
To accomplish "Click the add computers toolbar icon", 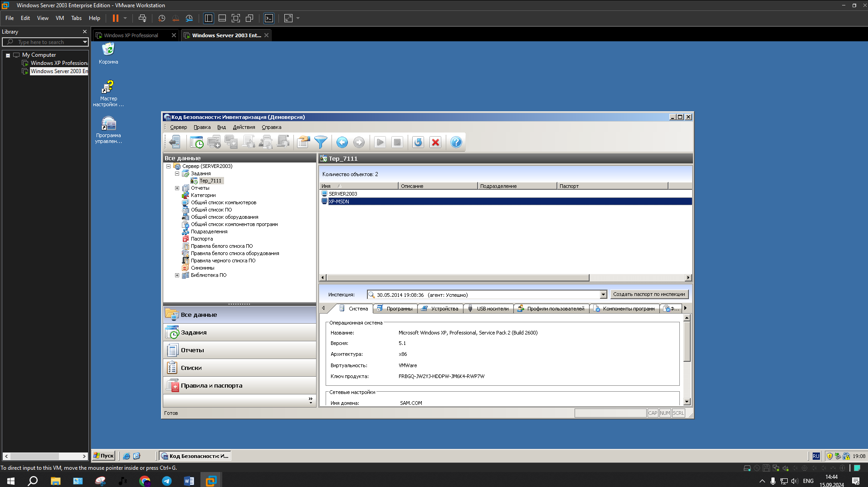I will [214, 142].
